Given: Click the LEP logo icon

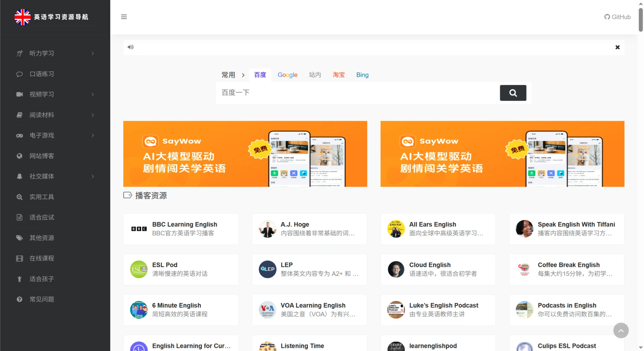Looking at the screenshot, I should (267, 269).
